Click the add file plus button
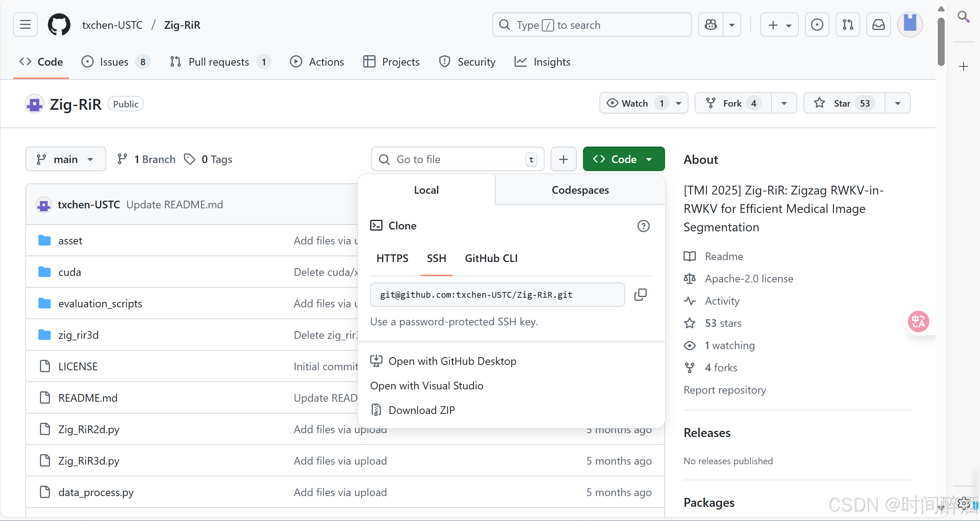 pyautogui.click(x=563, y=159)
